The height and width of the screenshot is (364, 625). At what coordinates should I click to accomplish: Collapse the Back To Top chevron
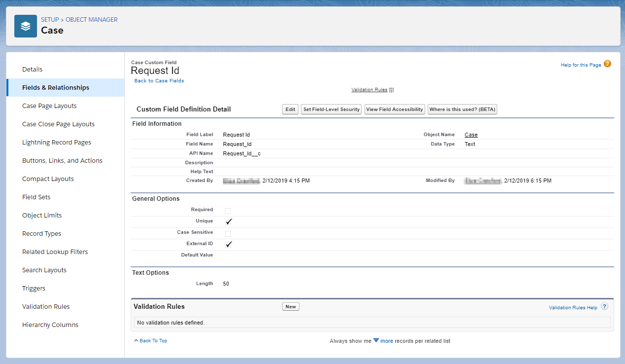136,340
